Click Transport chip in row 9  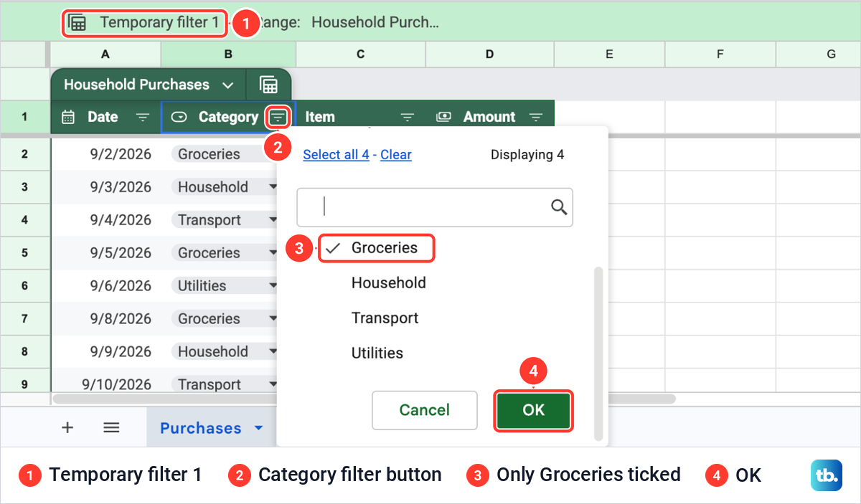click(224, 384)
